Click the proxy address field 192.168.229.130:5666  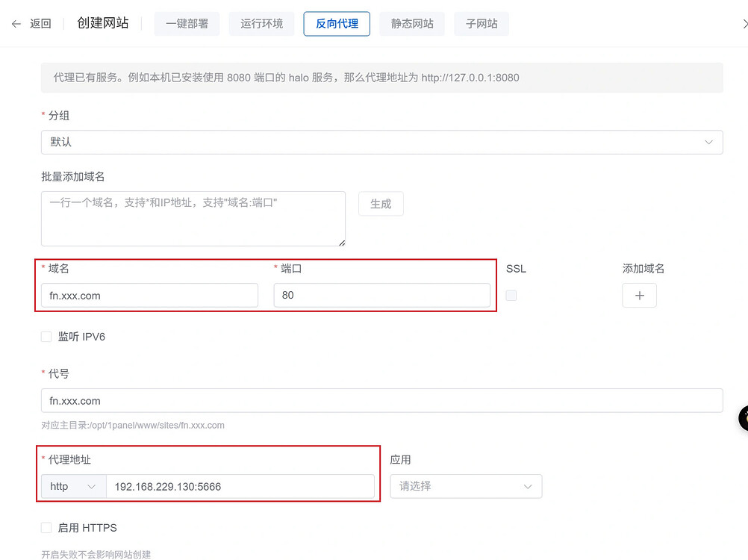(x=240, y=487)
